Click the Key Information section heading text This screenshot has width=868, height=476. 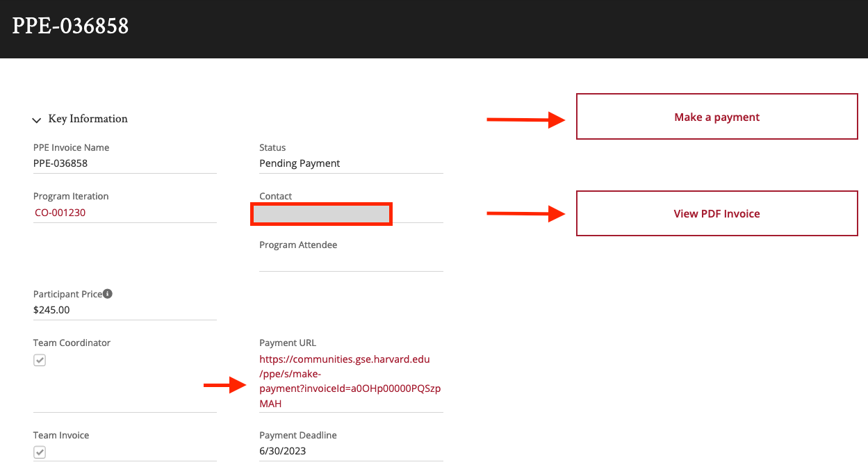[88, 119]
